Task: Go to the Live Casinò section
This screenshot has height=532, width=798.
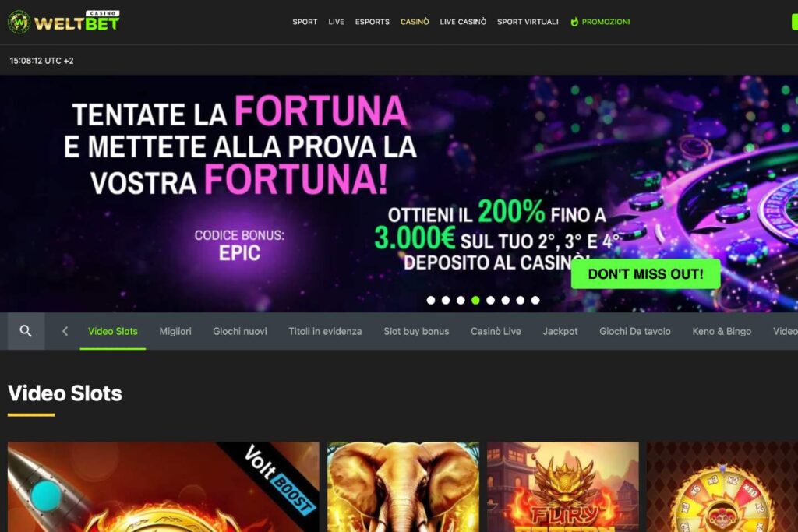Action: coord(463,22)
